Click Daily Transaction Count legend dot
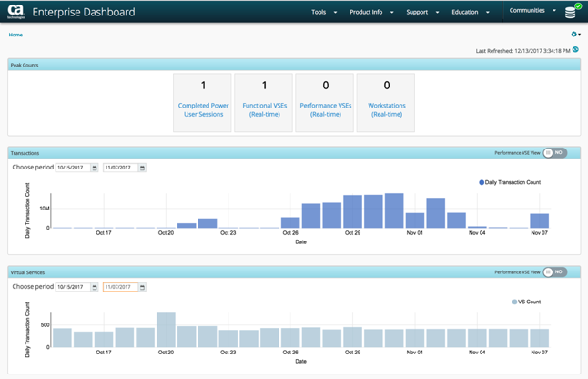 click(482, 182)
